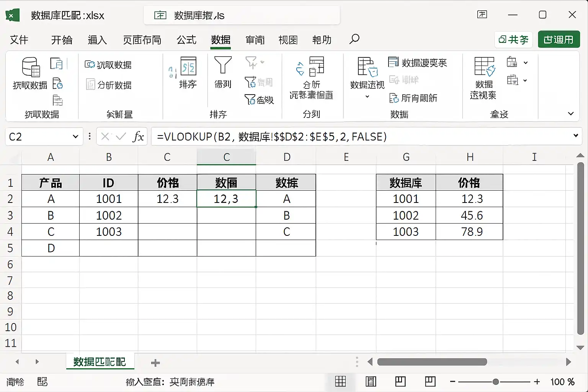588x392 pixels.
Task: Click the search magnifier icon
Action: tap(354, 39)
